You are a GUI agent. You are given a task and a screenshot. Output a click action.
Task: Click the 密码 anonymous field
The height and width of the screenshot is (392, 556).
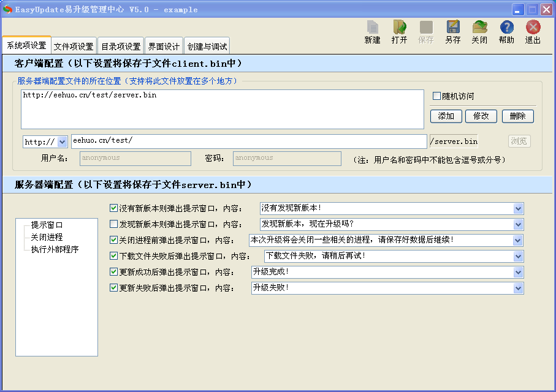288,159
